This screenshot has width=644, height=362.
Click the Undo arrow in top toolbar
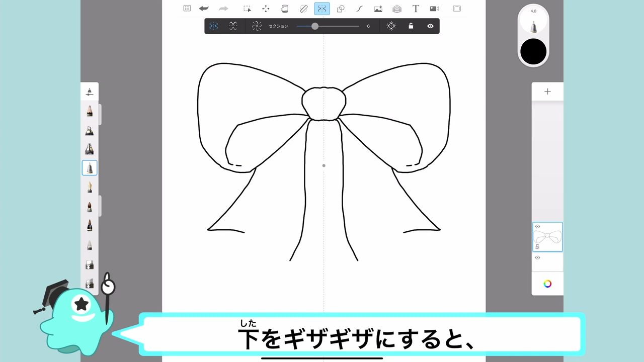[204, 9]
